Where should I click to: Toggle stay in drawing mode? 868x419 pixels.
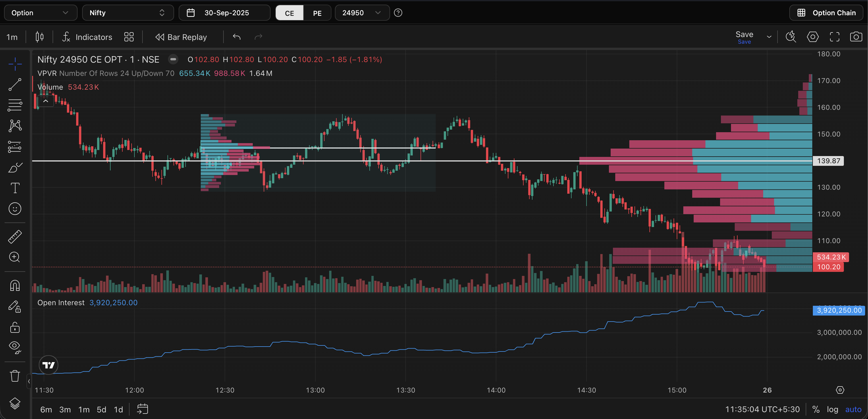[x=15, y=306]
